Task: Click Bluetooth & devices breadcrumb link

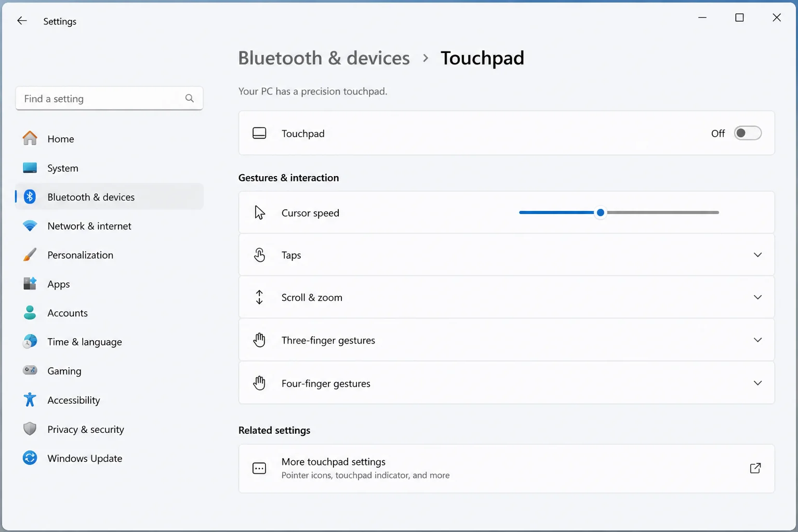Action: (x=324, y=58)
